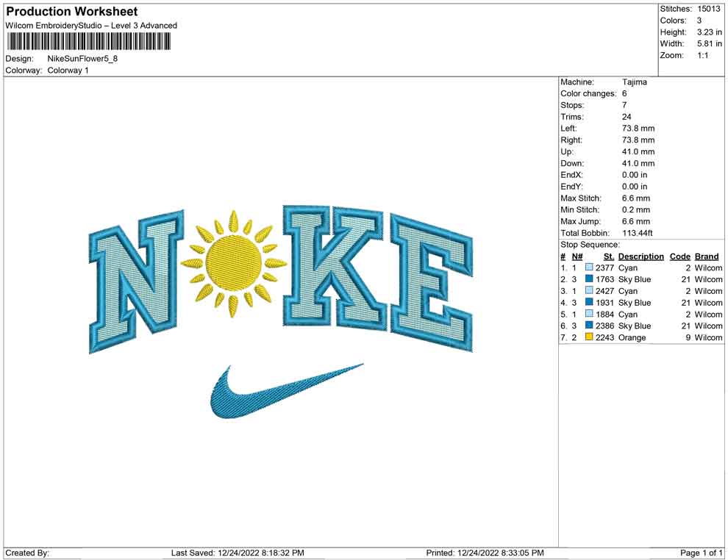Click the Machine value 'Tajima'

pos(634,82)
